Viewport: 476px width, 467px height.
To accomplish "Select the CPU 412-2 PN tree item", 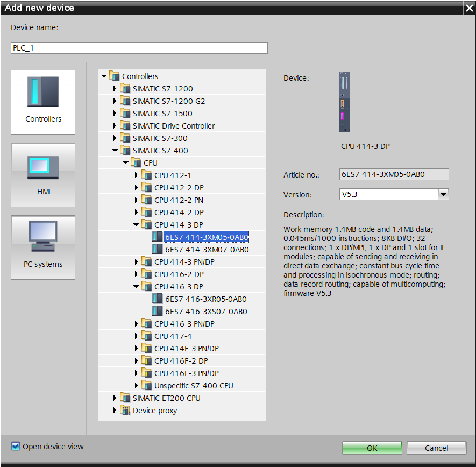I will tap(179, 200).
